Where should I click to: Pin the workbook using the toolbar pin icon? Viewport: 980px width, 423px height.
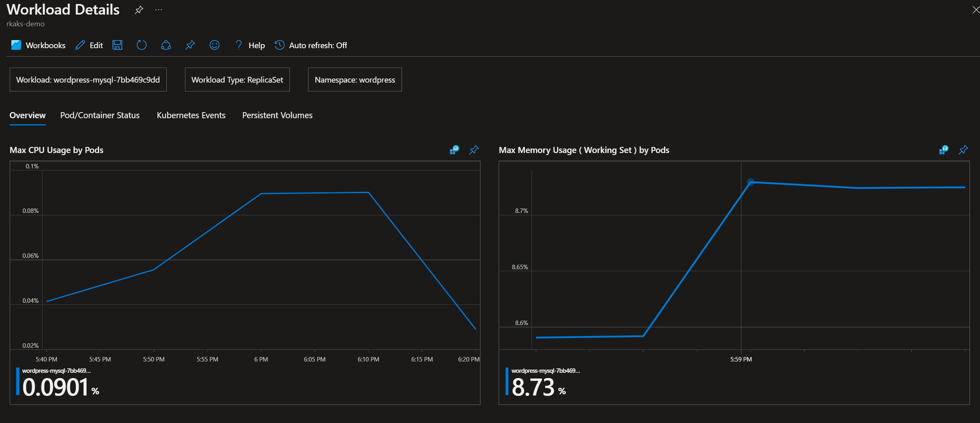pos(190,45)
